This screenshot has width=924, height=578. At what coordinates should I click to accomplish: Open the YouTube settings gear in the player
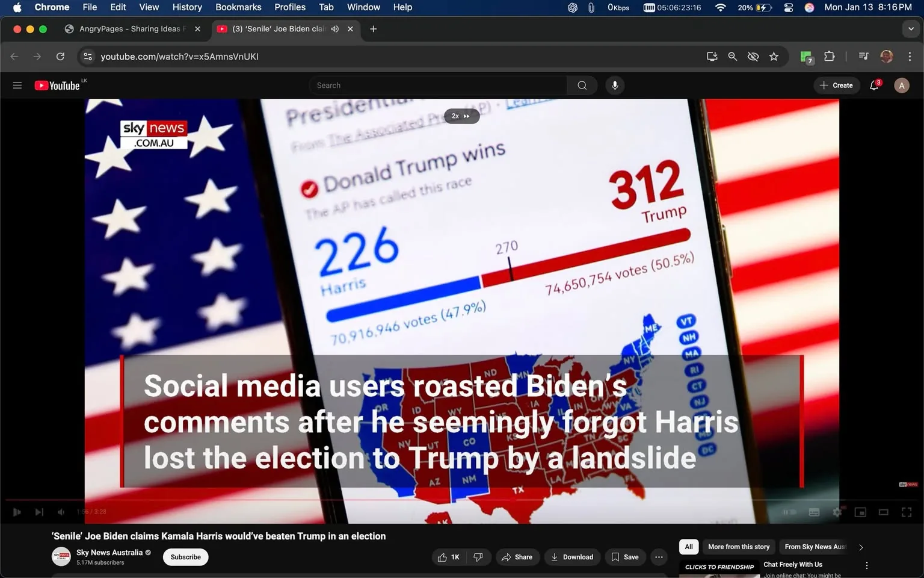click(837, 512)
